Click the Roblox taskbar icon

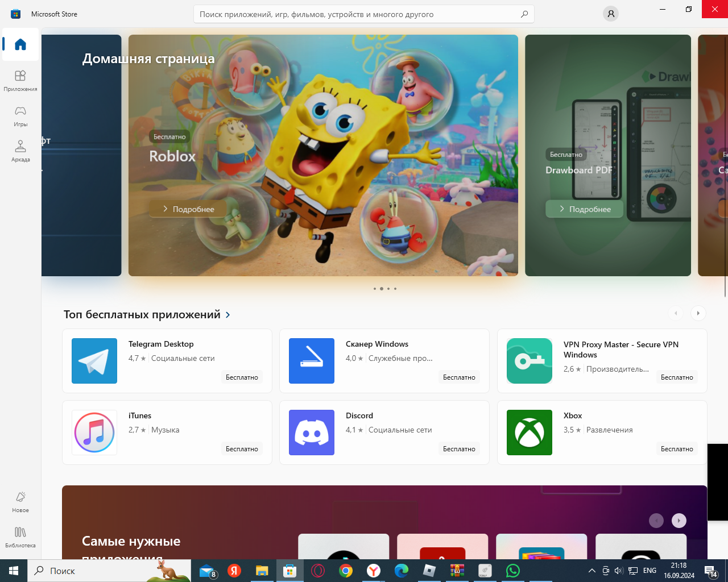pyautogui.click(x=429, y=571)
